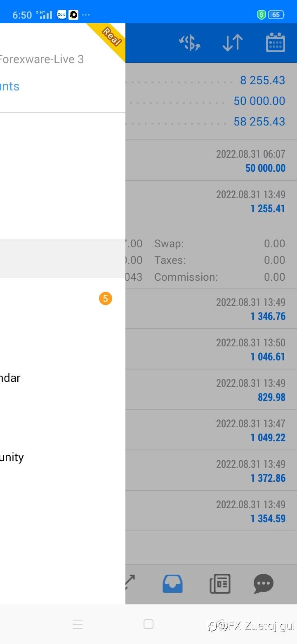Open the chat messages bubble icon
Screen dimensions: 297x644
pyautogui.click(x=263, y=584)
